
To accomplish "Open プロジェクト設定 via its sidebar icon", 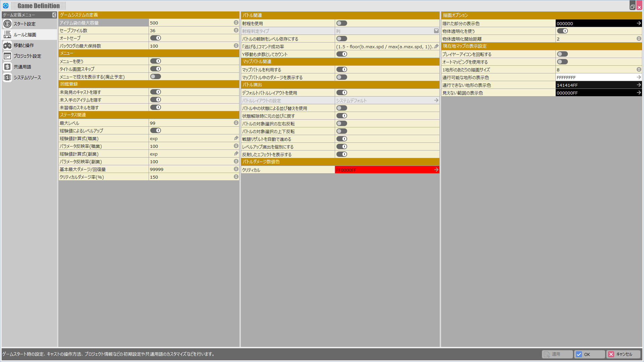I will click(x=7, y=56).
